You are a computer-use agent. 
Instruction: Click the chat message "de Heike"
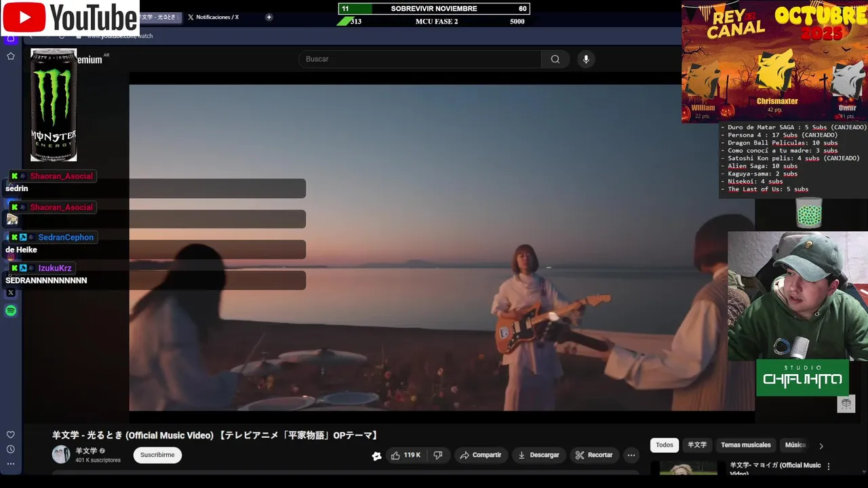21,250
